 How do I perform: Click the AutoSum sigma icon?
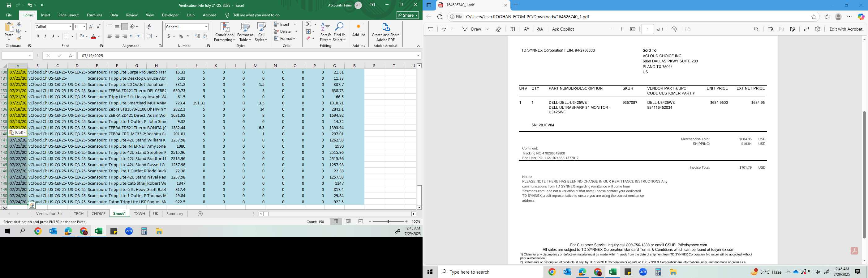308,24
